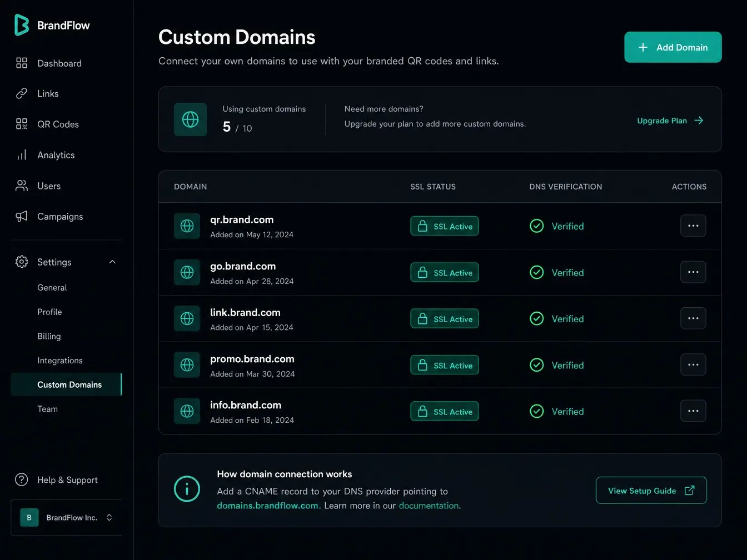Click the B workspace avatar

[x=29, y=517]
